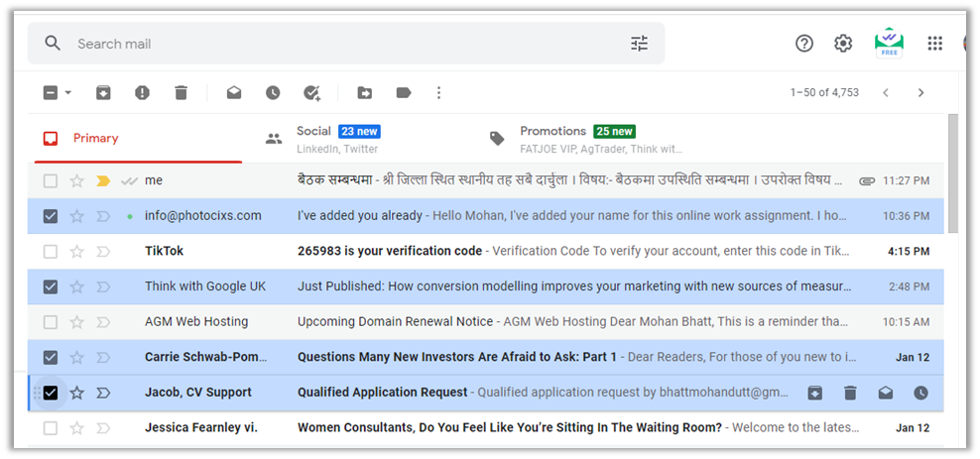This screenshot has height=459, width=980.
Task: Open the Support help icon
Action: point(803,43)
